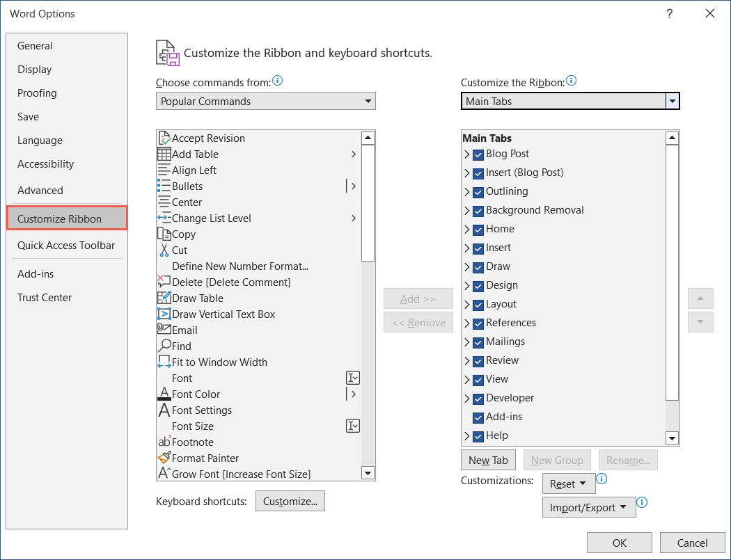This screenshot has height=560, width=731.
Task: Select the Font Color command icon
Action: click(x=164, y=394)
